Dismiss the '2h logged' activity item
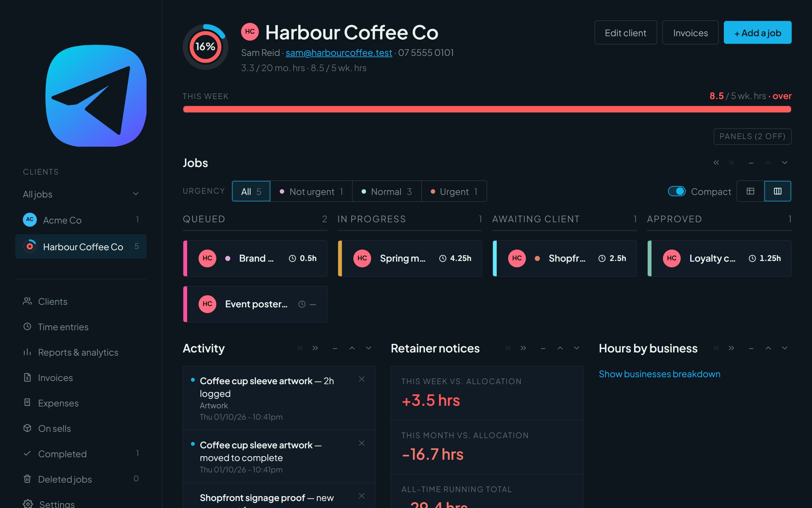 (x=362, y=379)
